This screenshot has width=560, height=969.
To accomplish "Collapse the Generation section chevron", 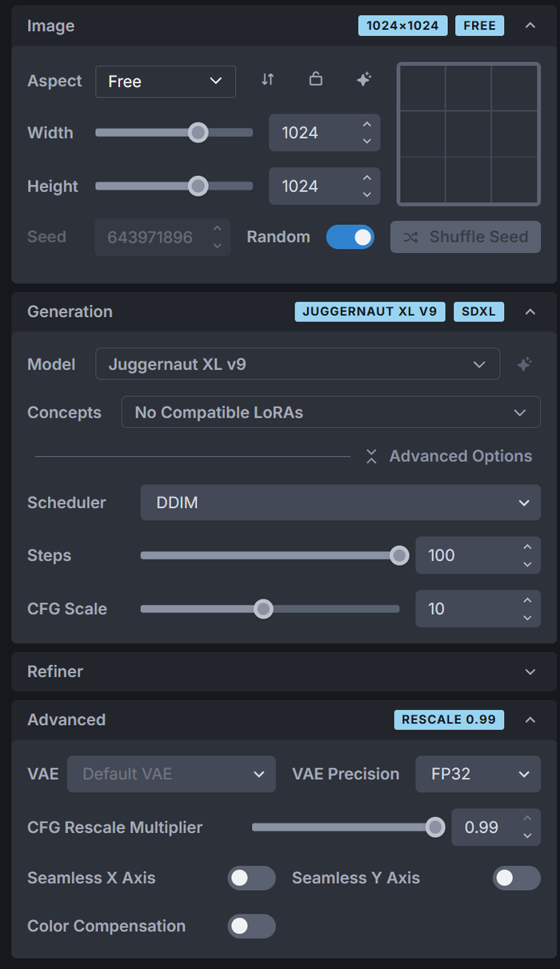I will pos(530,312).
